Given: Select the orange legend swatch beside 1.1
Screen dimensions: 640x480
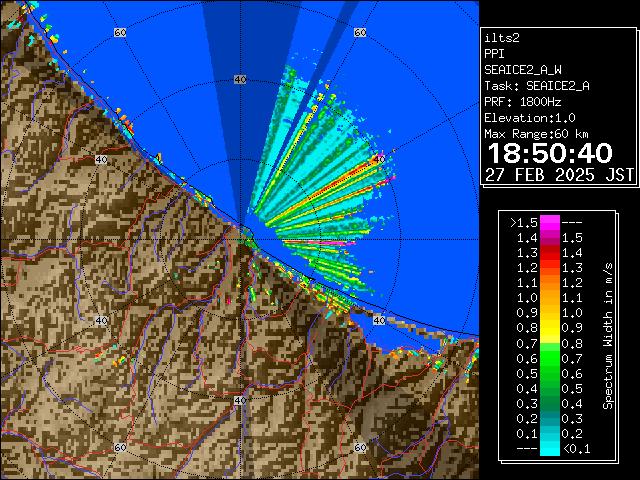Looking at the screenshot, I should (549, 283).
